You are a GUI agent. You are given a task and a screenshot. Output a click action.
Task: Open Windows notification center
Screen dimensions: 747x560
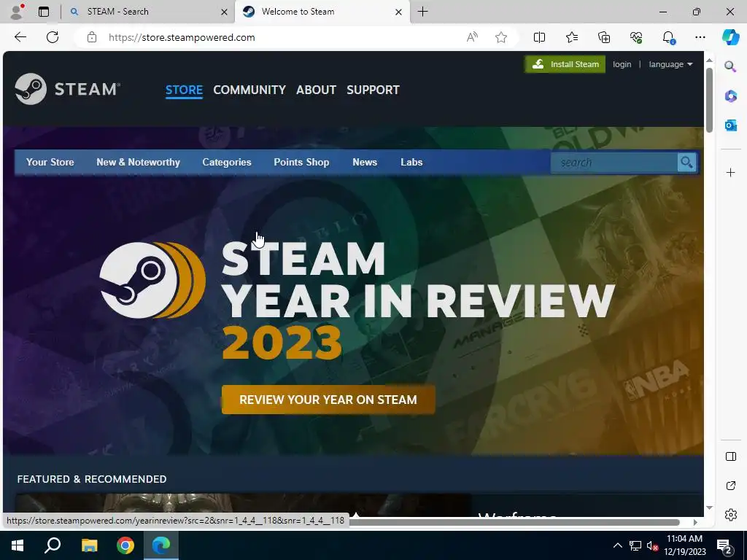point(724,545)
